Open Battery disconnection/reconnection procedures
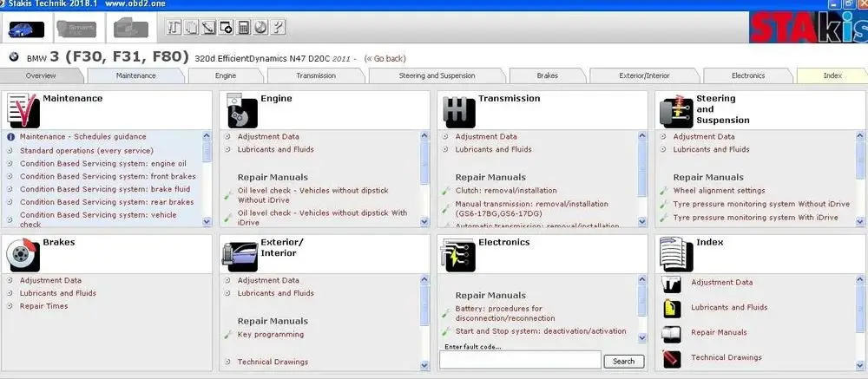The image size is (868, 379). point(505,313)
